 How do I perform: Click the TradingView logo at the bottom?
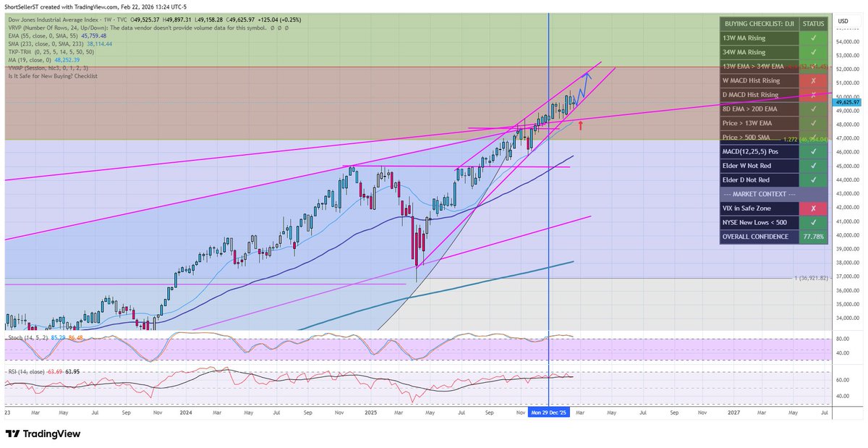(43, 434)
